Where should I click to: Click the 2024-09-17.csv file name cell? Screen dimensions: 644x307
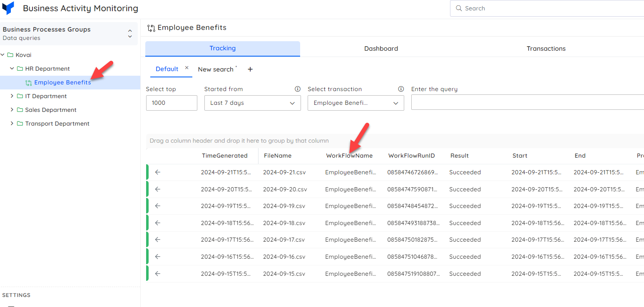point(284,240)
